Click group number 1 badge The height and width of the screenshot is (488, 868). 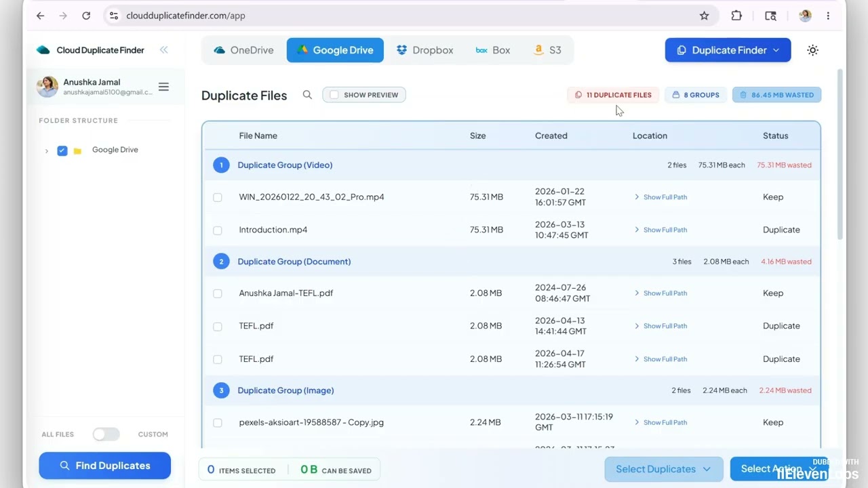pos(221,165)
